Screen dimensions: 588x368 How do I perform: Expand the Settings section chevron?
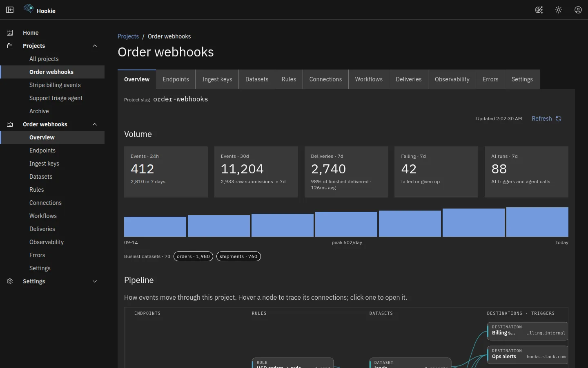[95, 281]
